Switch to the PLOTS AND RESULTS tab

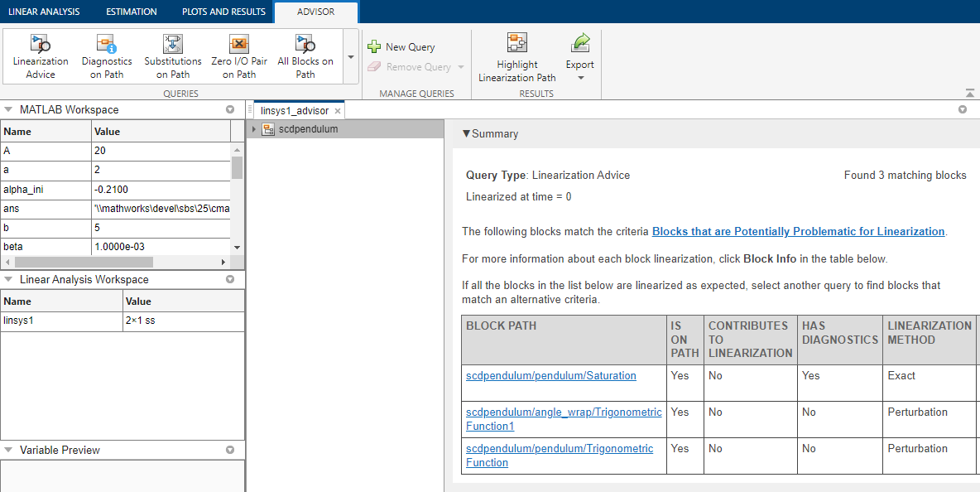click(x=223, y=12)
